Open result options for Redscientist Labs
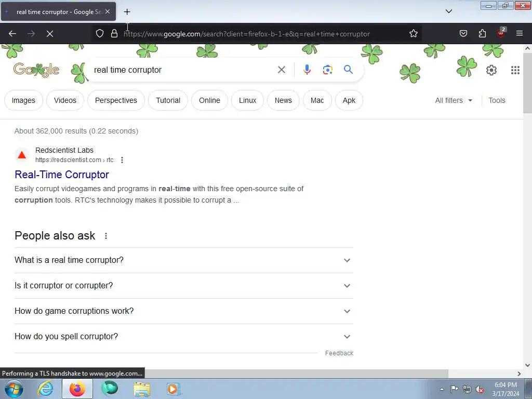This screenshot has height=399, width=532. pos(122,160)
